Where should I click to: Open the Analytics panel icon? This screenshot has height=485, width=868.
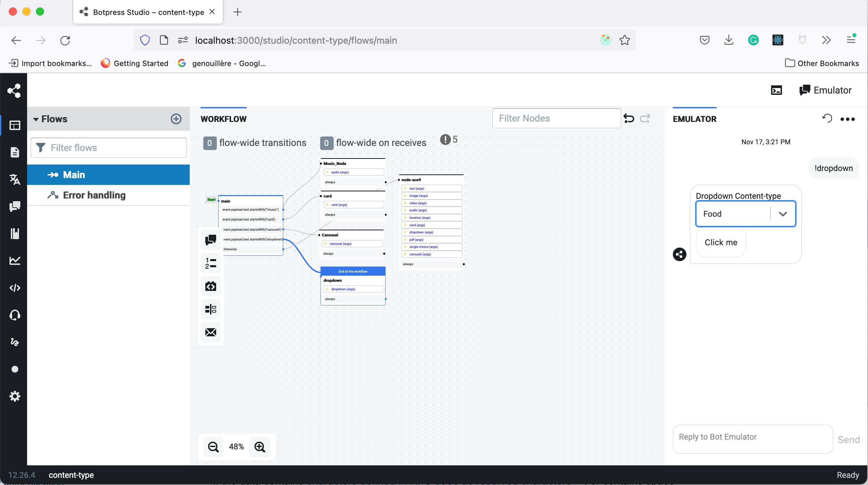15,261
